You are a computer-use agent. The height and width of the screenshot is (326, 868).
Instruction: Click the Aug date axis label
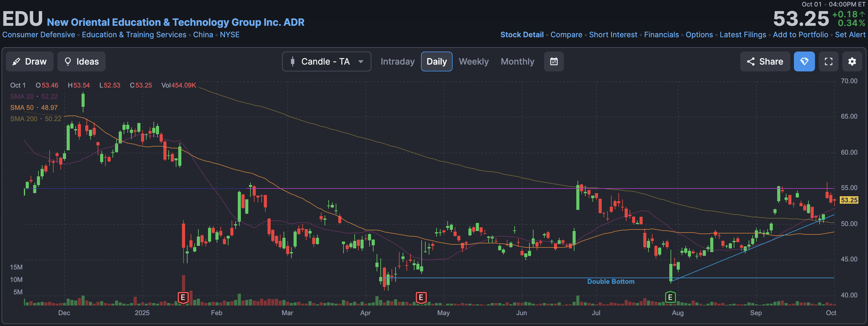coord(678,313)
